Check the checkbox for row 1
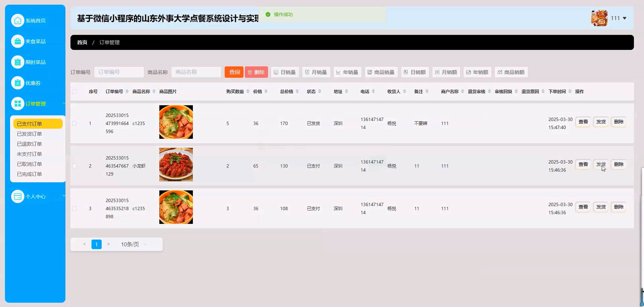644x307 pixels. pos(75,123)
